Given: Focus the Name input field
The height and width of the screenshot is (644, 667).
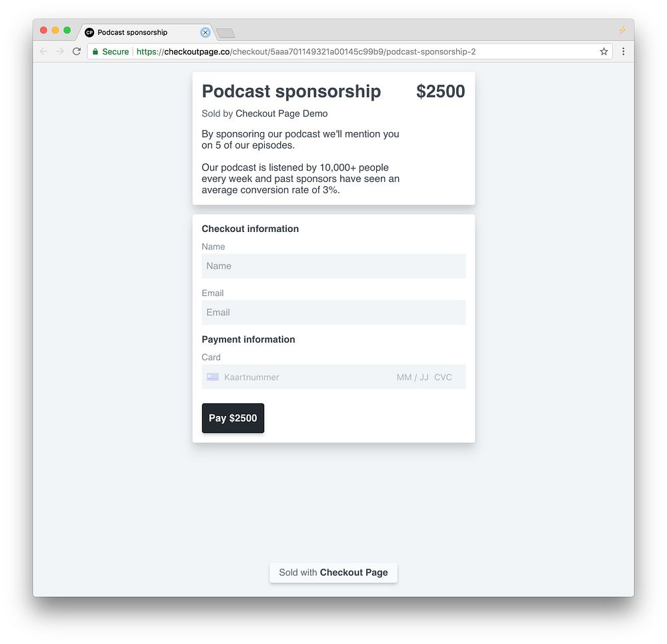Looking at the screenshot, I should point(333,266).
